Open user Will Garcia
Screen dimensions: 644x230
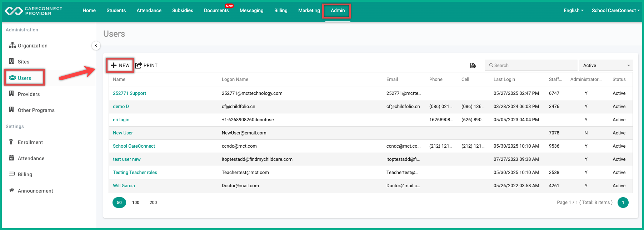[124, 185]
